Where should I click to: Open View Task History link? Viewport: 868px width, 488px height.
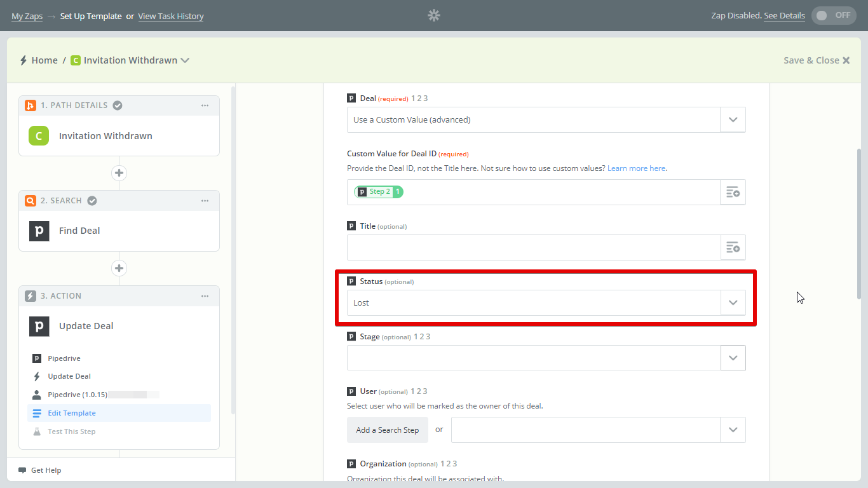click(171, 17)
